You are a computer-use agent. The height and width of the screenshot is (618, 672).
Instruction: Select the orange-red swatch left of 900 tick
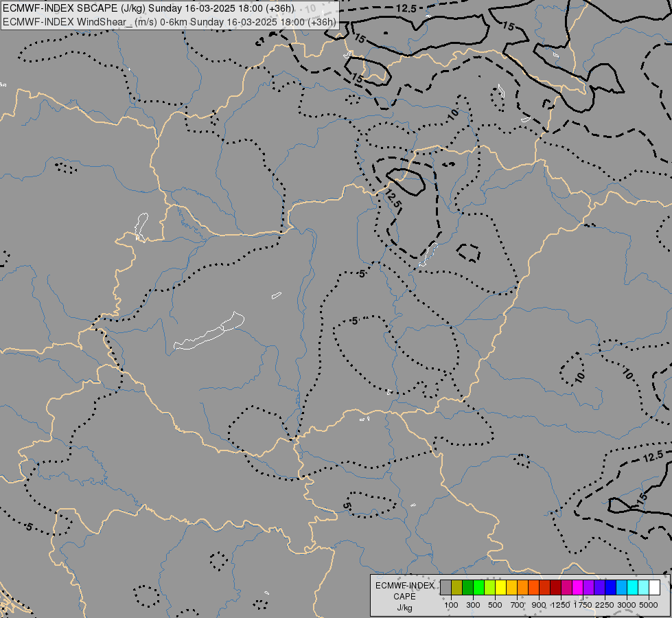533,587
